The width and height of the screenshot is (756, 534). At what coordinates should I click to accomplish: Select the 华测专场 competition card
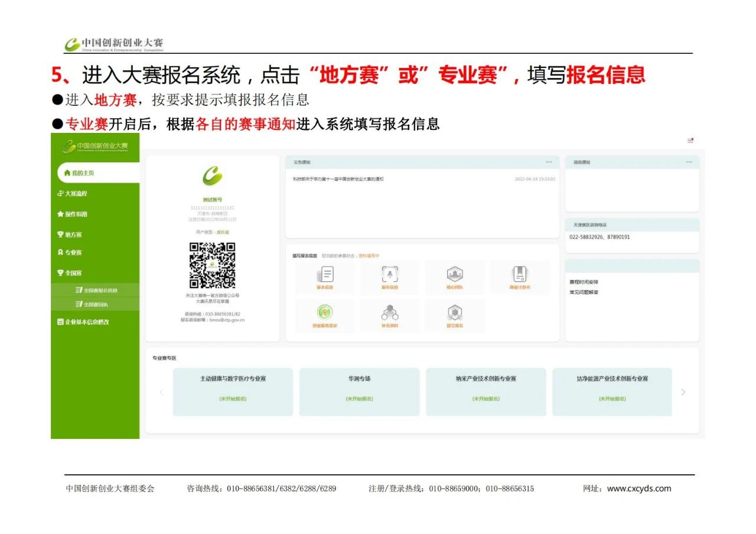point(359,392)
